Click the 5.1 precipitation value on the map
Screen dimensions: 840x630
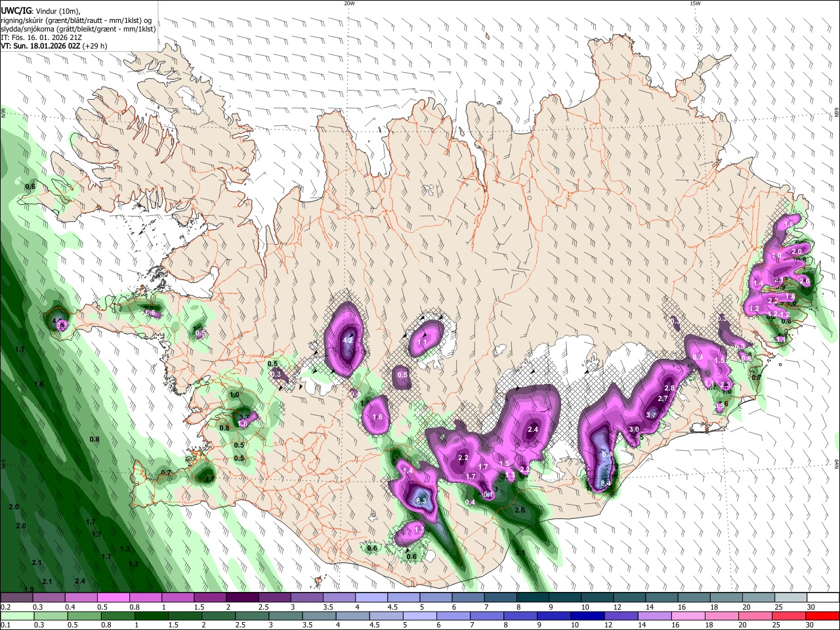tap(488, 494)
